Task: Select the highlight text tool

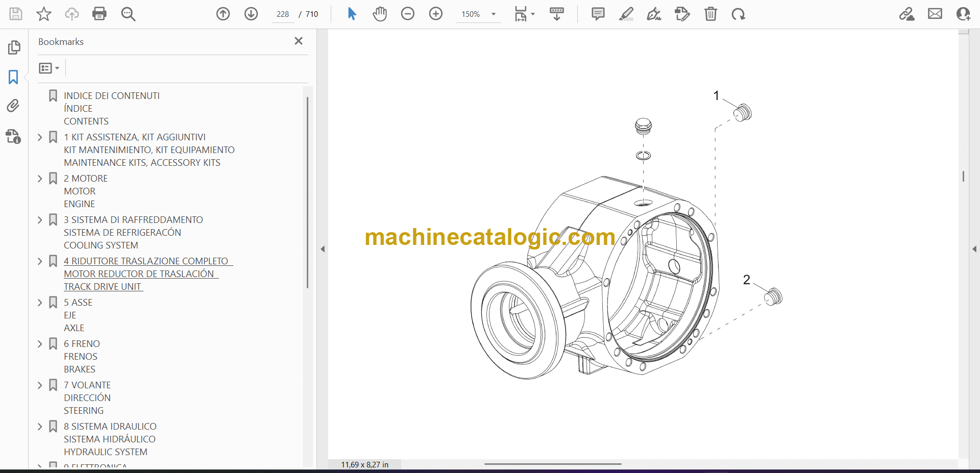Action: click(626, 14)
